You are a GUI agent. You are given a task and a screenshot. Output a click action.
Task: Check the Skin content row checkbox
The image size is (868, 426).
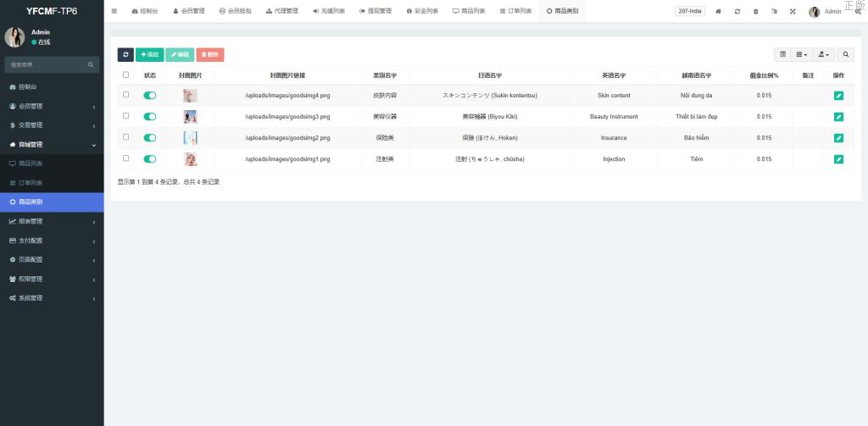tap(125, 95)
